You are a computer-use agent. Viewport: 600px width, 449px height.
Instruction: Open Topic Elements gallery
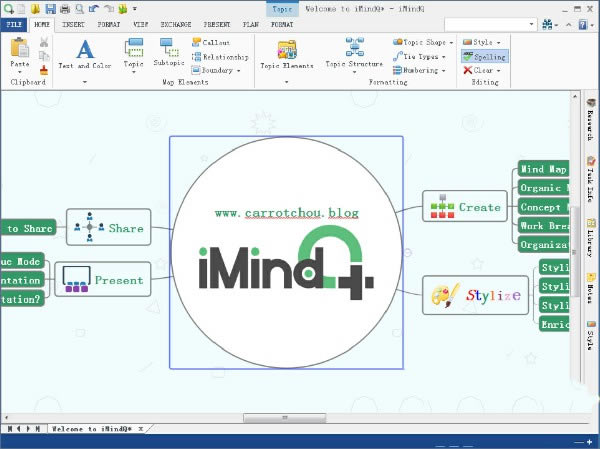(x=287, y=54)
